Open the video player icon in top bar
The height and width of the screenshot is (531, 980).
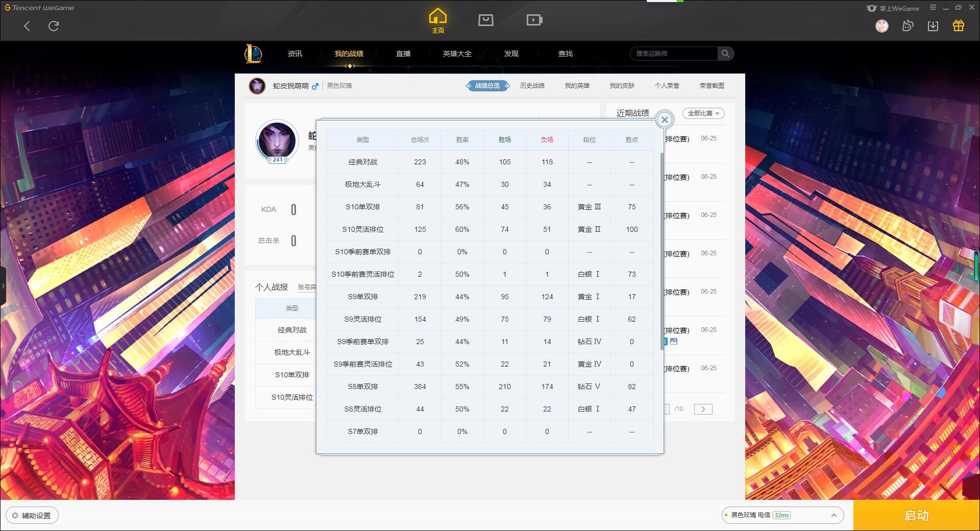tap(534, 20)
